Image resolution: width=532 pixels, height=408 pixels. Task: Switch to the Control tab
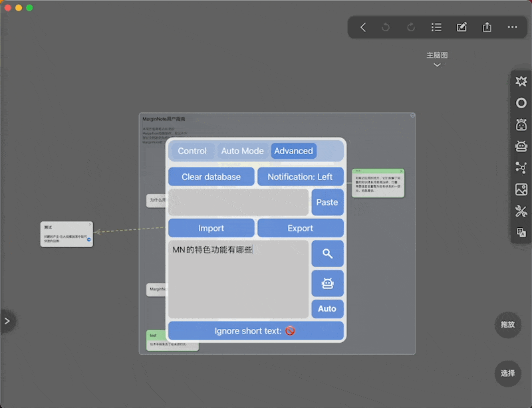coord(192,151)
